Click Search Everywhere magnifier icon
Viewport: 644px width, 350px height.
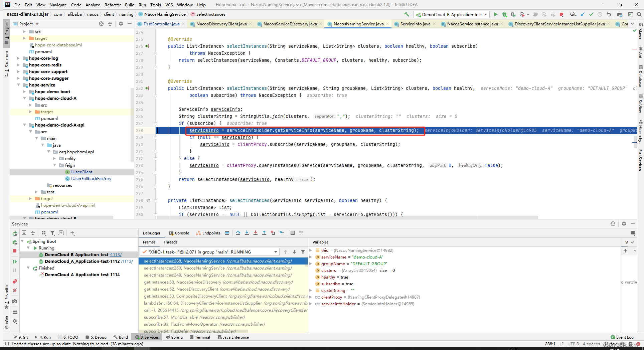coord(639,14)
